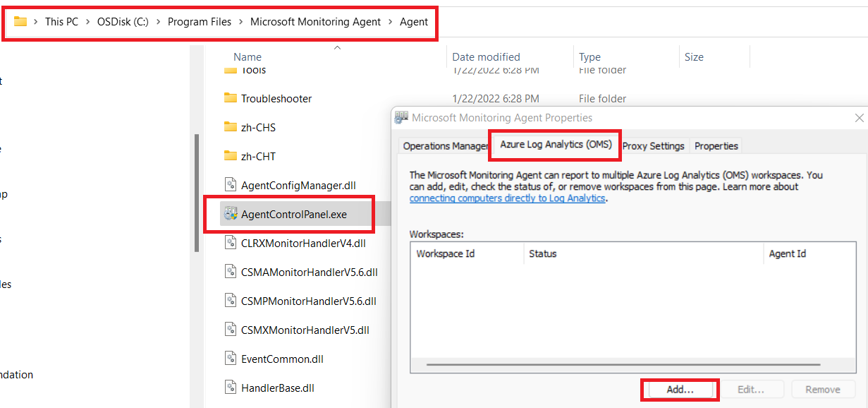The width and height of the screenshot is (868, 408).
Task: Select the AgentControlPanel.exe file name
Action: [294, 215]
